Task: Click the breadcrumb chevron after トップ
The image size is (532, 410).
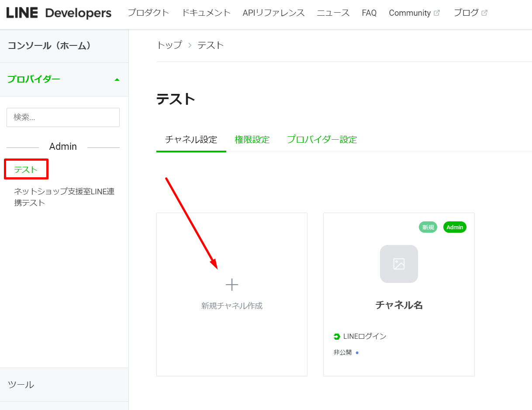Action: pyautogui.click(x=190, y=45)
